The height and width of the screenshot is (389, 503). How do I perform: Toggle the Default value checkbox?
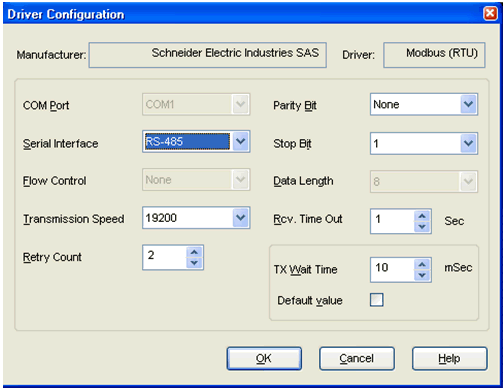coord(377,300)
